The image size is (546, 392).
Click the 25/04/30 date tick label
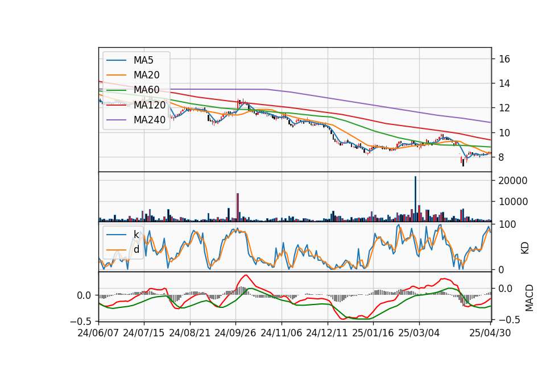tap(490, 333)
